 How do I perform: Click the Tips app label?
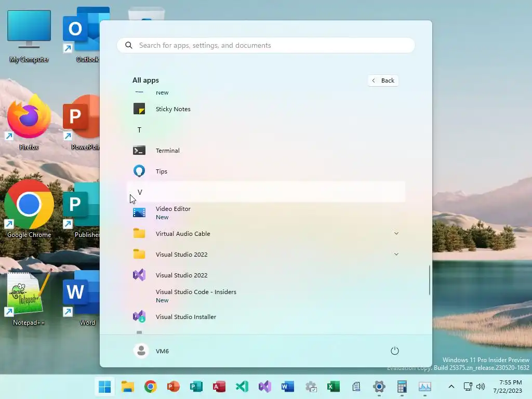[162, 171]
